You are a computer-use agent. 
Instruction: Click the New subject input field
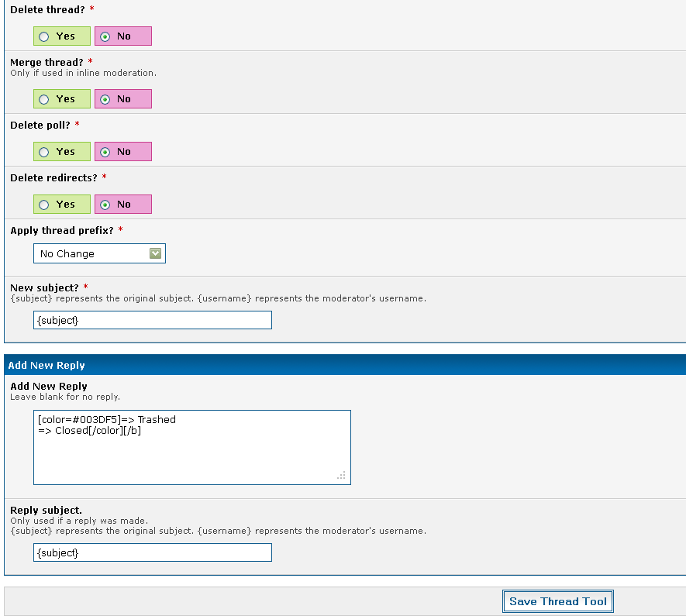[152, 320]
